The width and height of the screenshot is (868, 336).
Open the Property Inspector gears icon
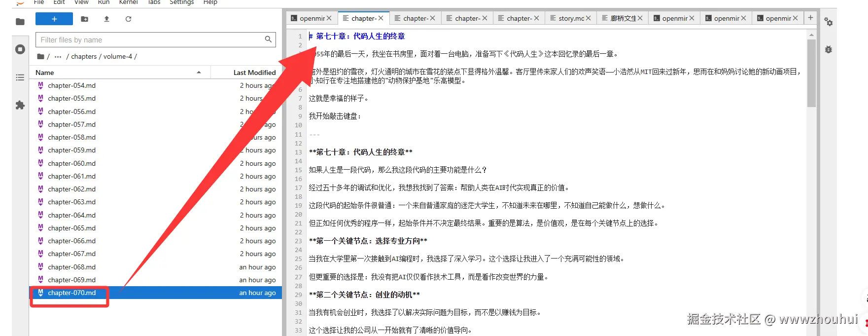[x=829, y=22]
